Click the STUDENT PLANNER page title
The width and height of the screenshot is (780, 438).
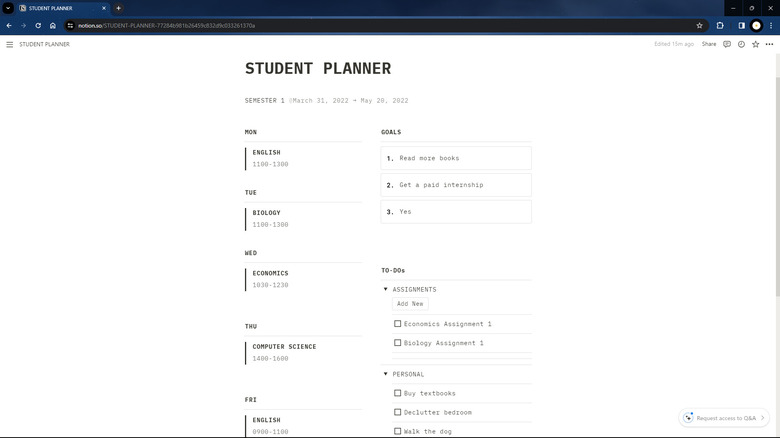(318, 68)
